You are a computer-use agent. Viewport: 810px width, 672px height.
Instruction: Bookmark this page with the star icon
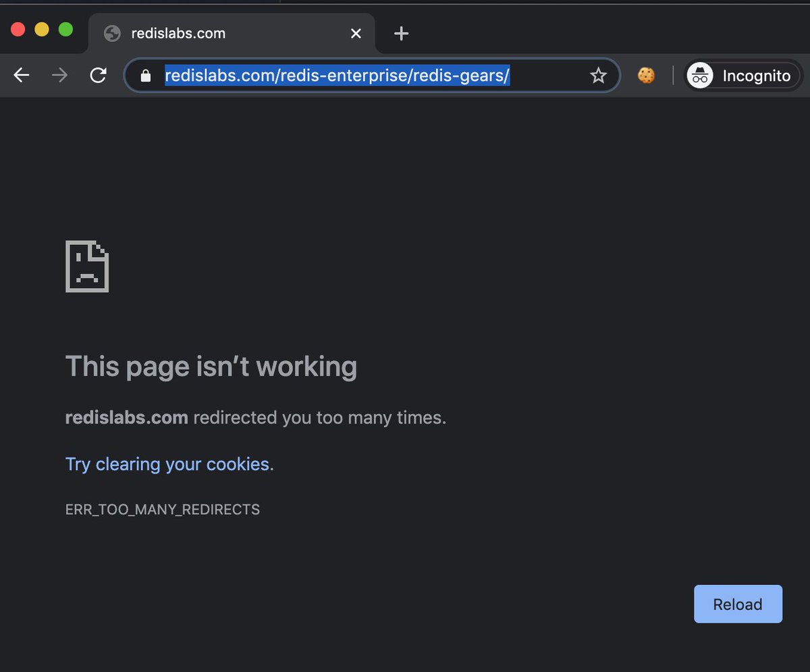click(599, 76)
